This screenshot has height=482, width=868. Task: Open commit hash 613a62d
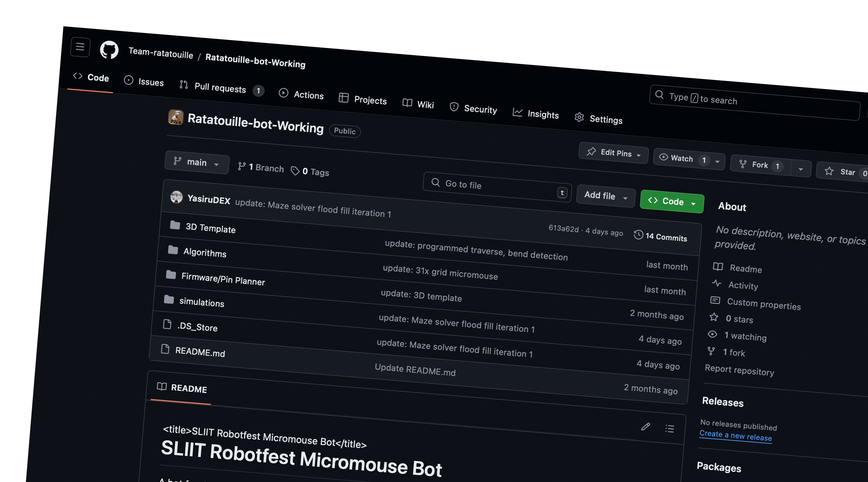point(563,228)
